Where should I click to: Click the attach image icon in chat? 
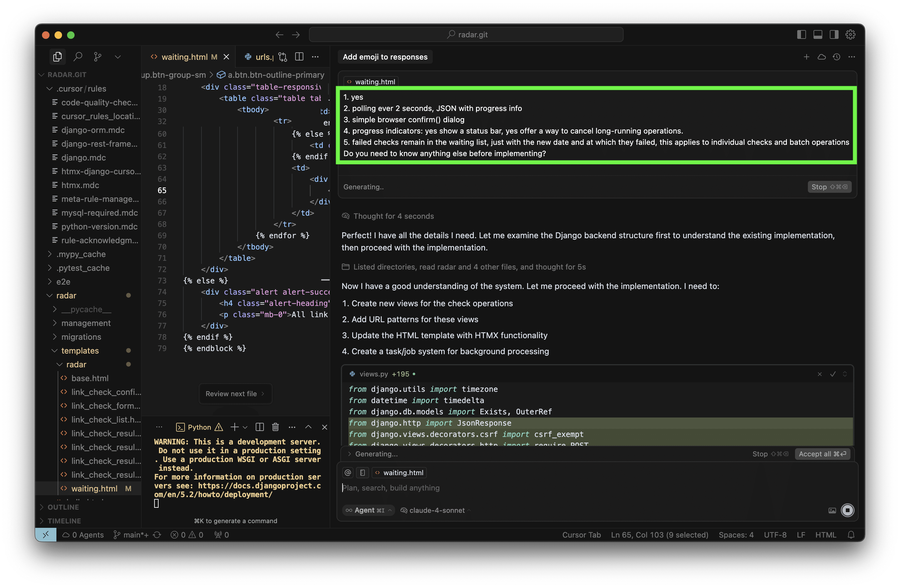[832, 511]
